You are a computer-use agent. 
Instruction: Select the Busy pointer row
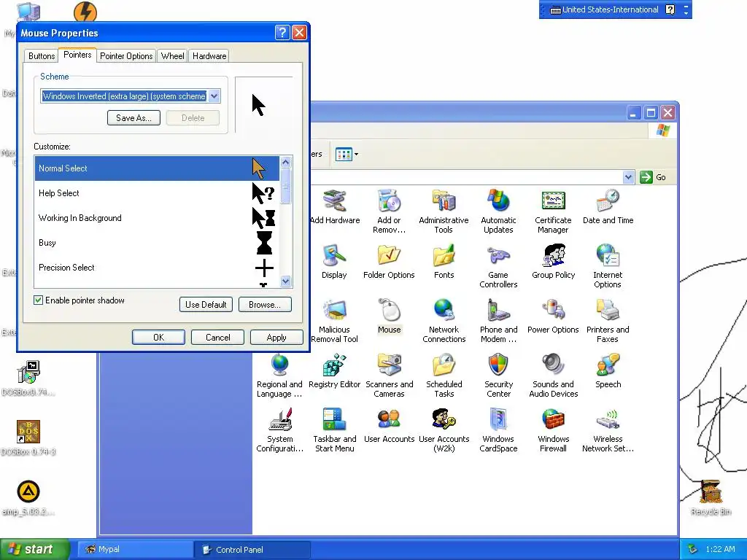tap(158, 243)
